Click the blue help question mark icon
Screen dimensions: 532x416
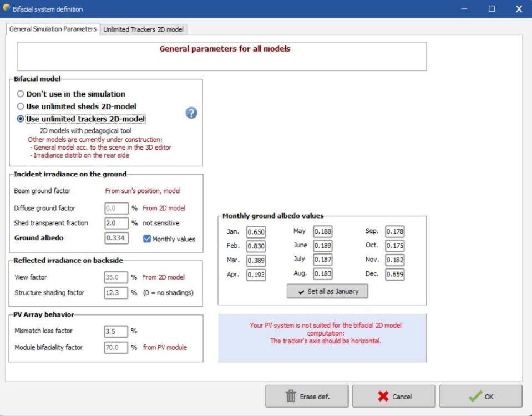(x=191, y=113)
